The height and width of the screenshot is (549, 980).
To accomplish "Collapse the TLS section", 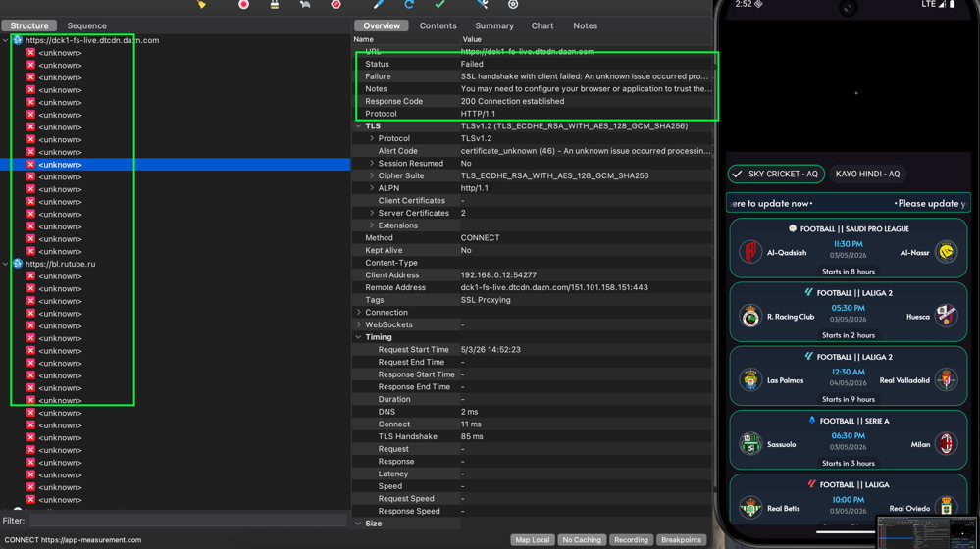I will point(359,126).
